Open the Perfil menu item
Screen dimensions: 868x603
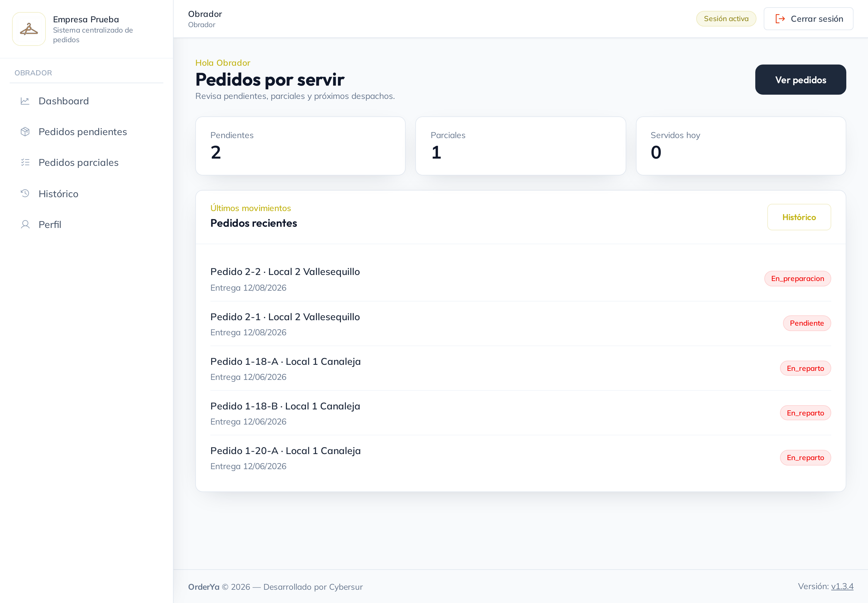click(x=86, y=224)
